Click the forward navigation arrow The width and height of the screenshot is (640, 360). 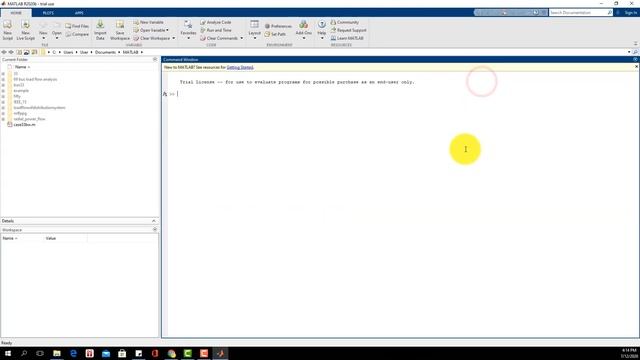coord(11,52)
